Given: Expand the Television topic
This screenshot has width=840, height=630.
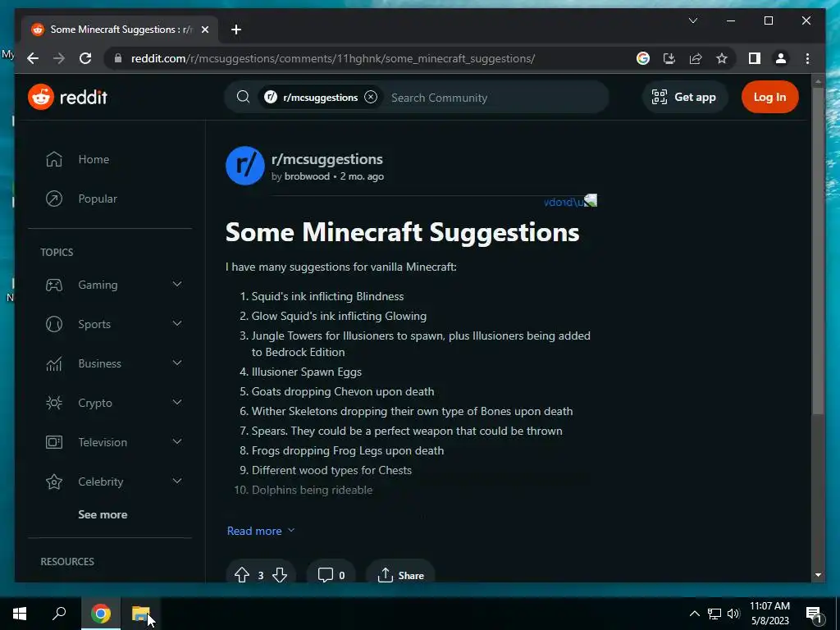Looking at the screenshot, I should click(177, 442).
